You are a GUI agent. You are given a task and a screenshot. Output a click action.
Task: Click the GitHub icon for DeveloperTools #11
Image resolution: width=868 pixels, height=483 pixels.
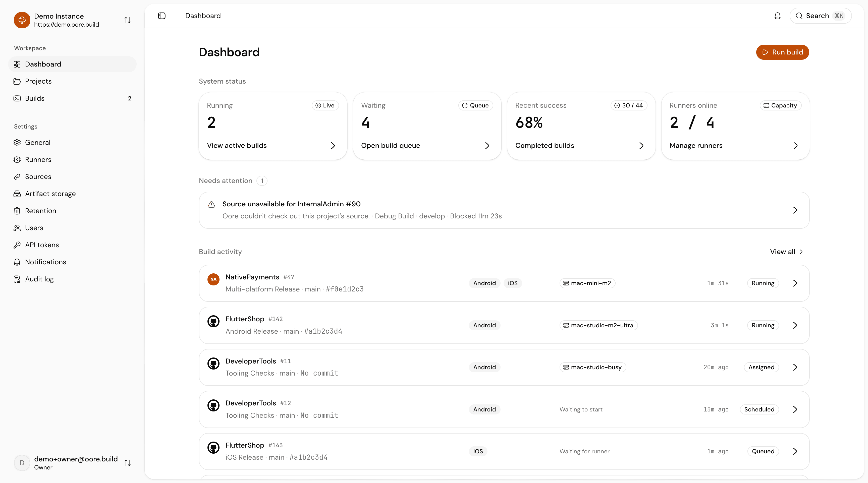point(213,364)
